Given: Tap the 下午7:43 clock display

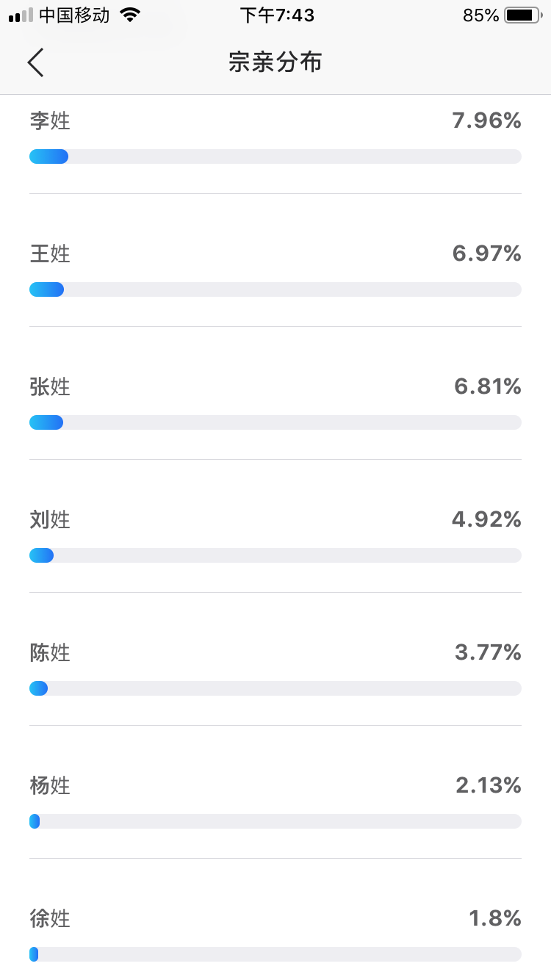Looking at the screenshot, I should pyautogui.click(x=277, y=15).
